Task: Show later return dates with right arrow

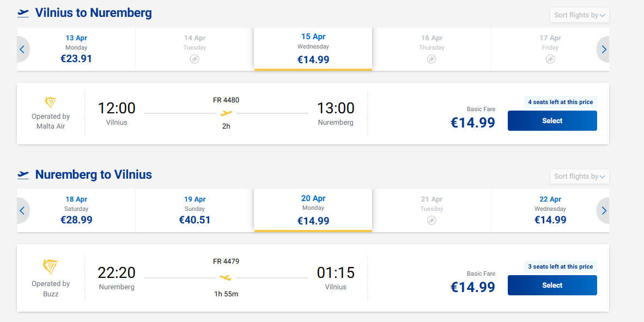Action: pyautogui.click(x=604, y=211)
